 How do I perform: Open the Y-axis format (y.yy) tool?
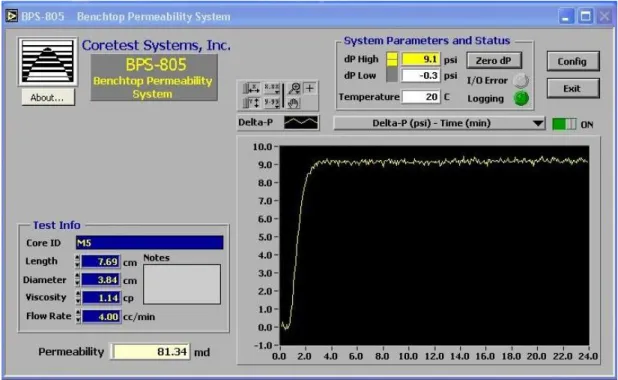[x=272, y=103]
